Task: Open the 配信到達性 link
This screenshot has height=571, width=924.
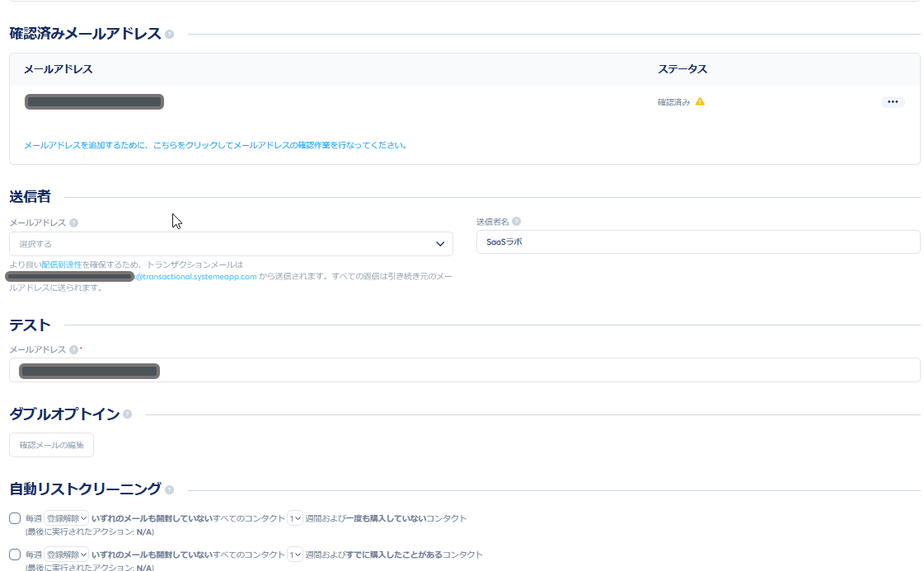Action: pyautogui.click(x=61, y=264)
